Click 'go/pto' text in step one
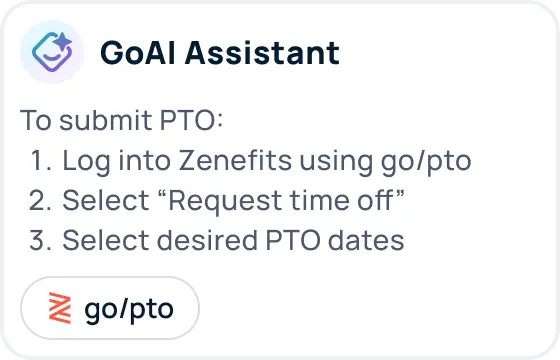560x360 pixels. 426,161
